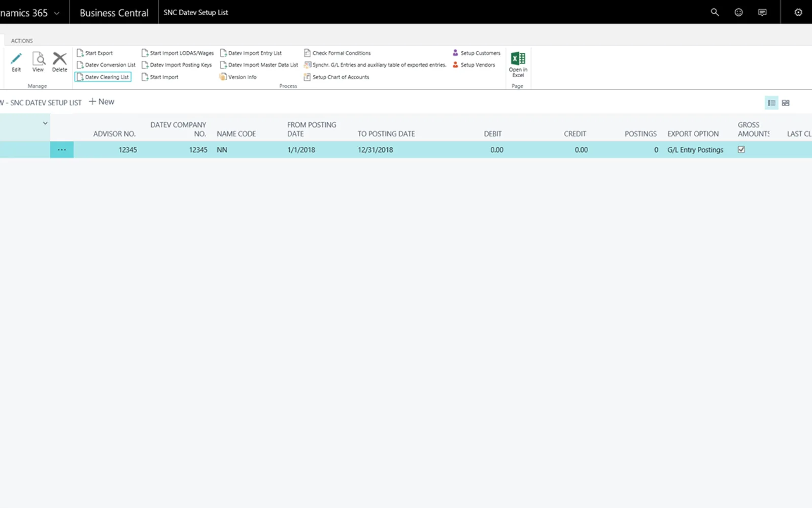Open Datev Import Posting Keys
Image resolution: width=812 pixels, height=508 pixels.
tap(177, 65)
